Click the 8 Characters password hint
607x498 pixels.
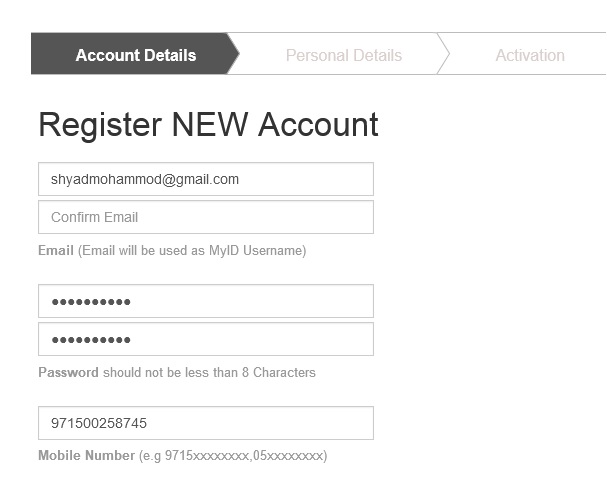(278, 373)
